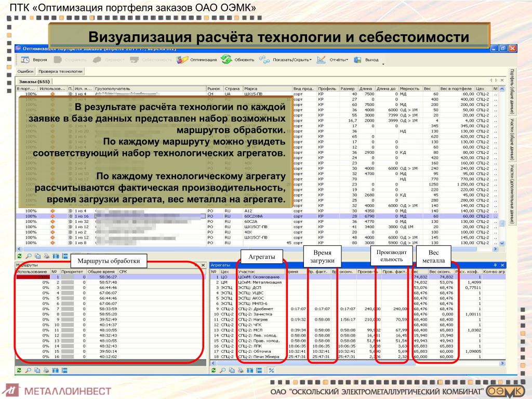Screen dimensions: 532x399
Task: Run Оптимизация from the main toolbar
Action: click(196, 60)
